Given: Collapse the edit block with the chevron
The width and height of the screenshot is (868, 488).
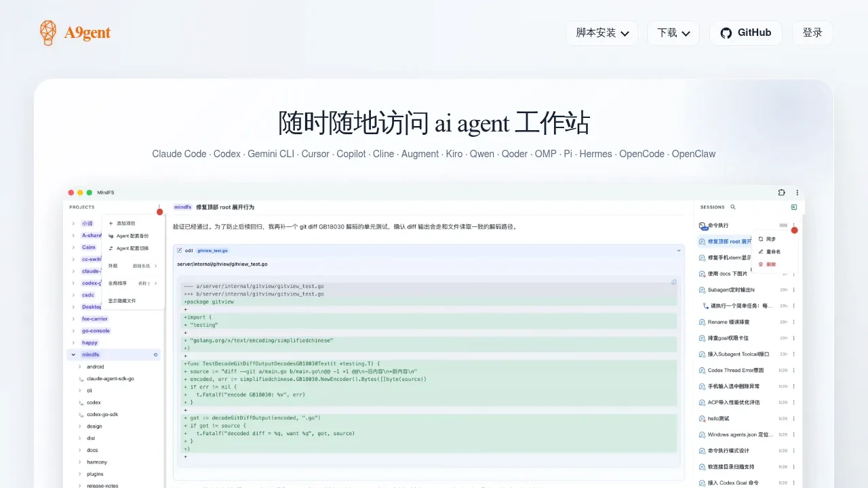Looking at the screenshot, I should [x=679, y=250].
